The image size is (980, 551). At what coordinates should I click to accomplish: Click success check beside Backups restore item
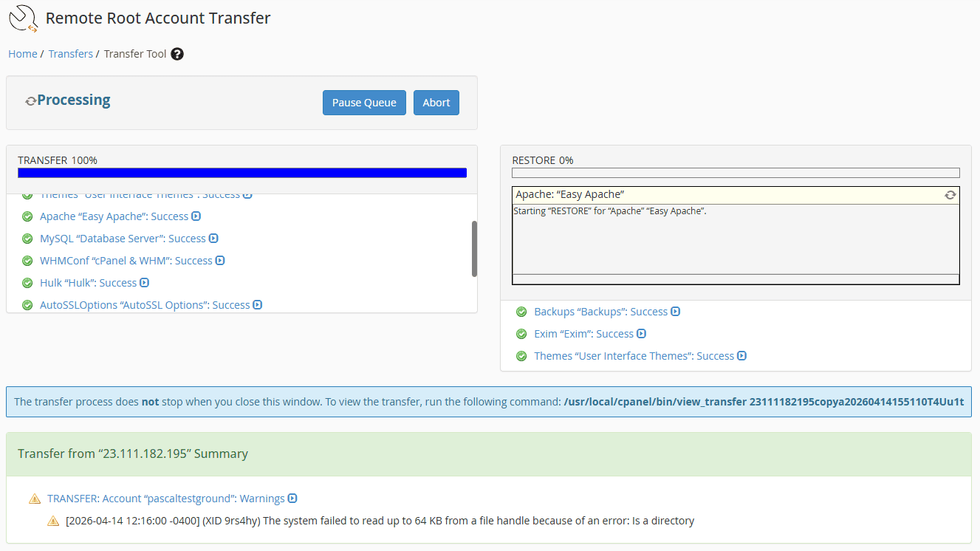coord(522,311)
